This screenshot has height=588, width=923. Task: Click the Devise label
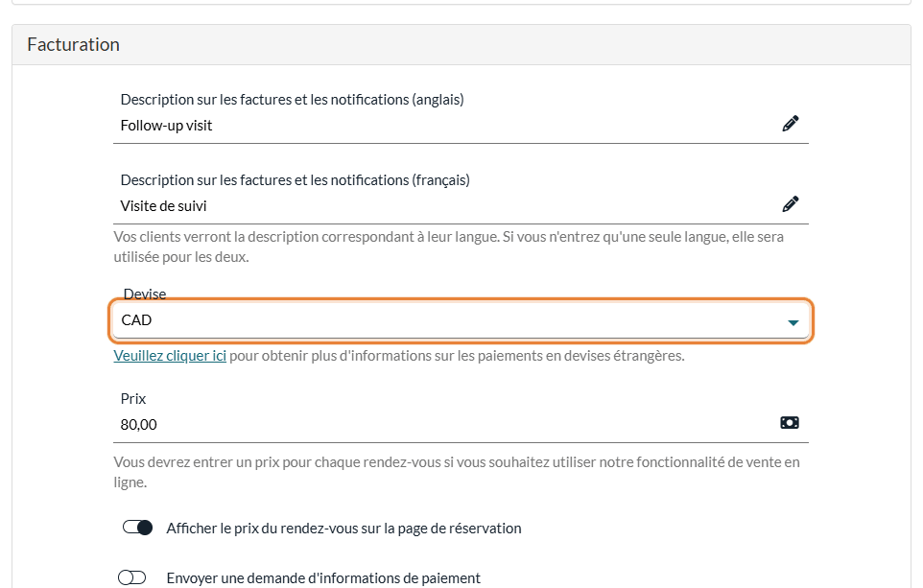pos(145,294)
